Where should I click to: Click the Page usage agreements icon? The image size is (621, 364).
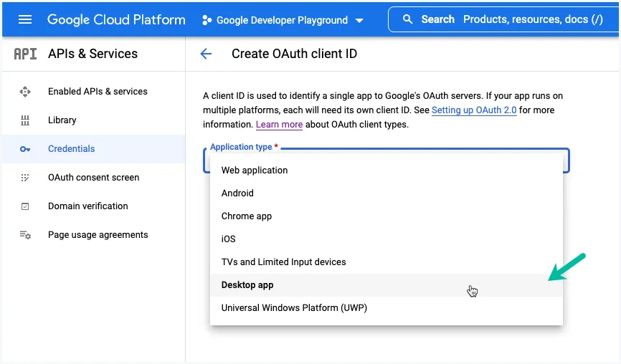point(25,235)
